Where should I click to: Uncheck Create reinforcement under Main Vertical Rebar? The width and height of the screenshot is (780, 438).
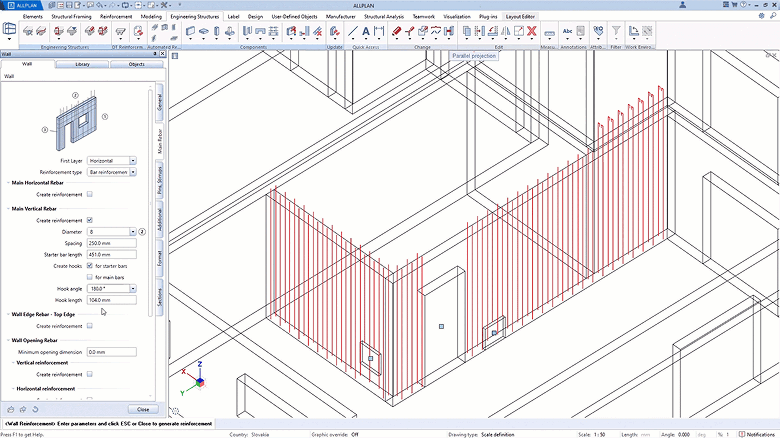[x=89, y=220]
